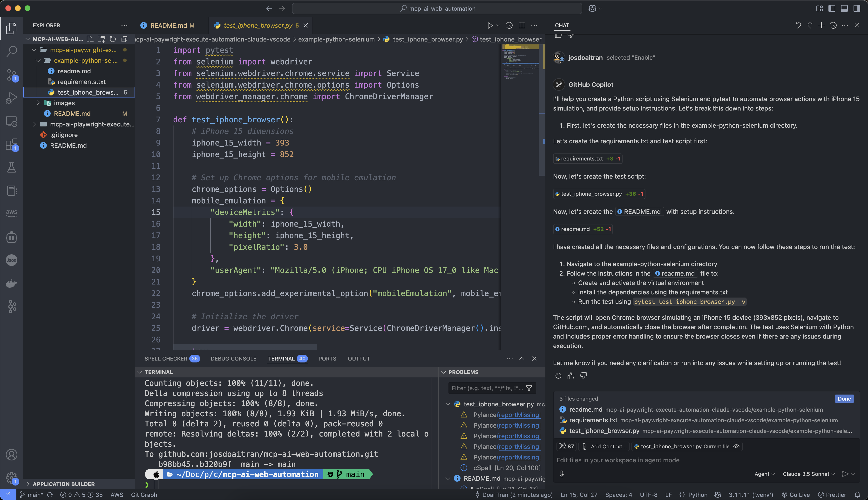
Task: Focus the chat message input box
Action: click(706, 460)
